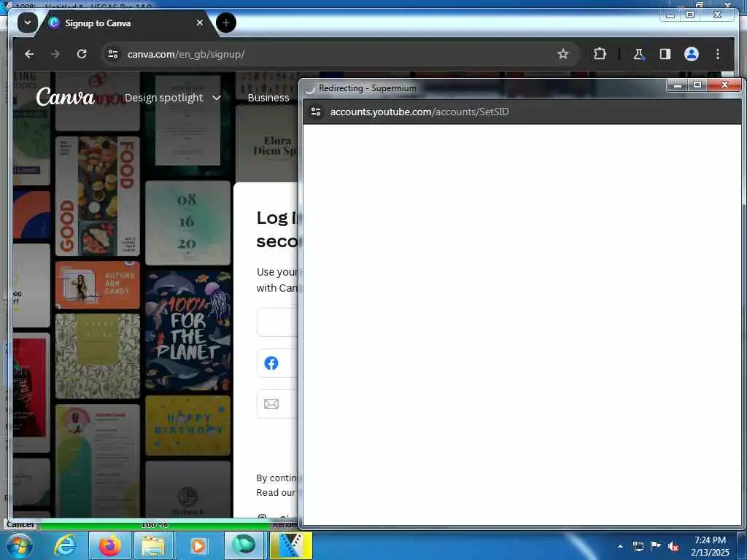The image size is (747, 560).
Task: Select the leaf pattern template thumbnail
Action: (97, 356)
